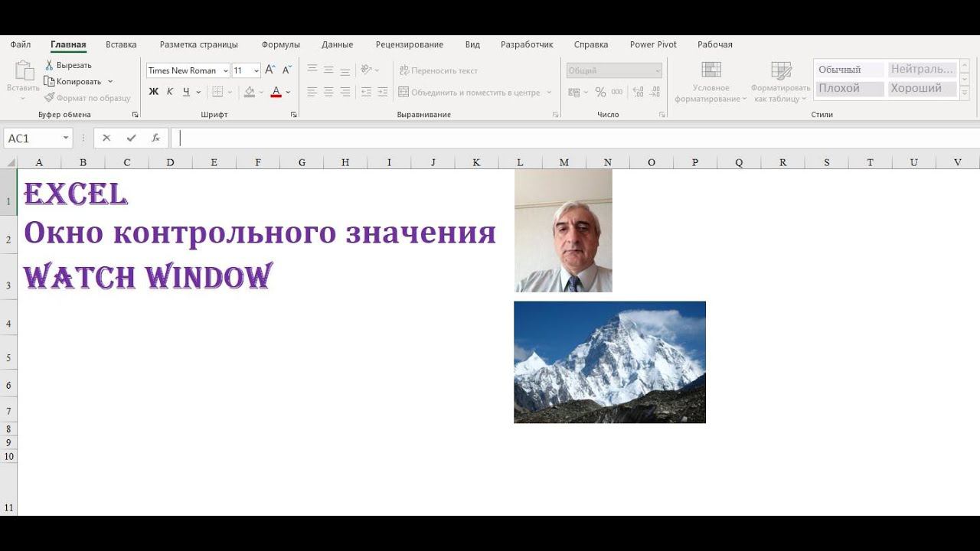Select column header M
This screenshot has width=980, height=551.
pyautogui.click(x=564, y=162)
